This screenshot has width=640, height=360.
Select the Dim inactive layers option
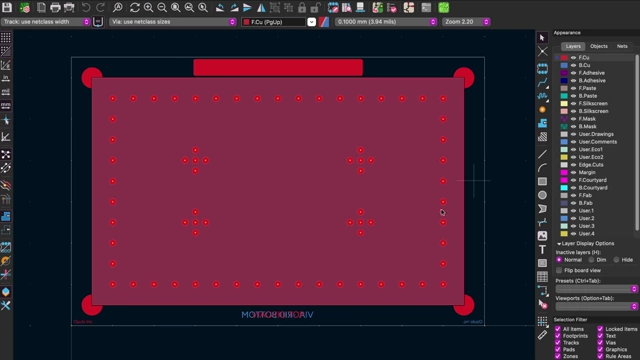point(591,260)
